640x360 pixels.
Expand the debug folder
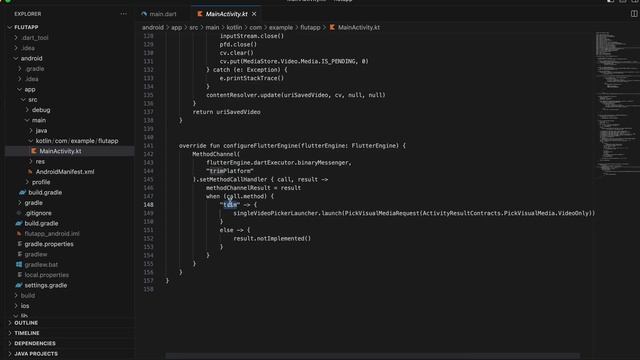pyautogui.click(x=27, y=110)
